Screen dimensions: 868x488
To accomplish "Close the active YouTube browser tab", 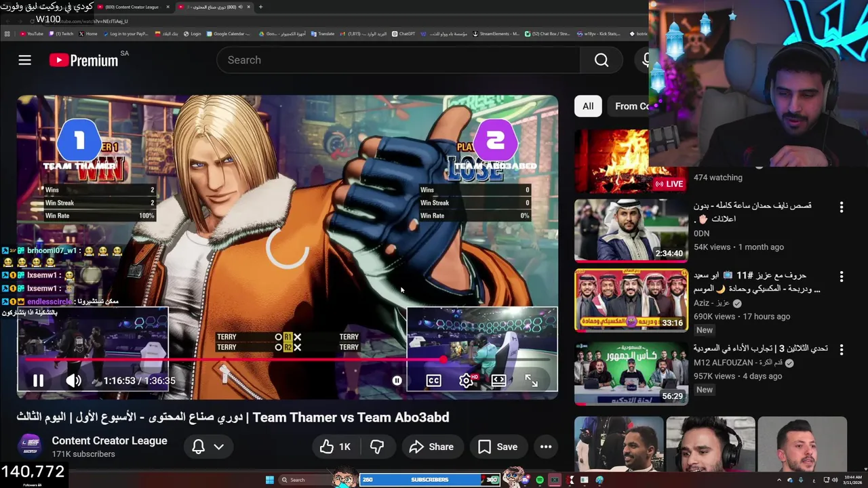I will [x=248, y=7].
